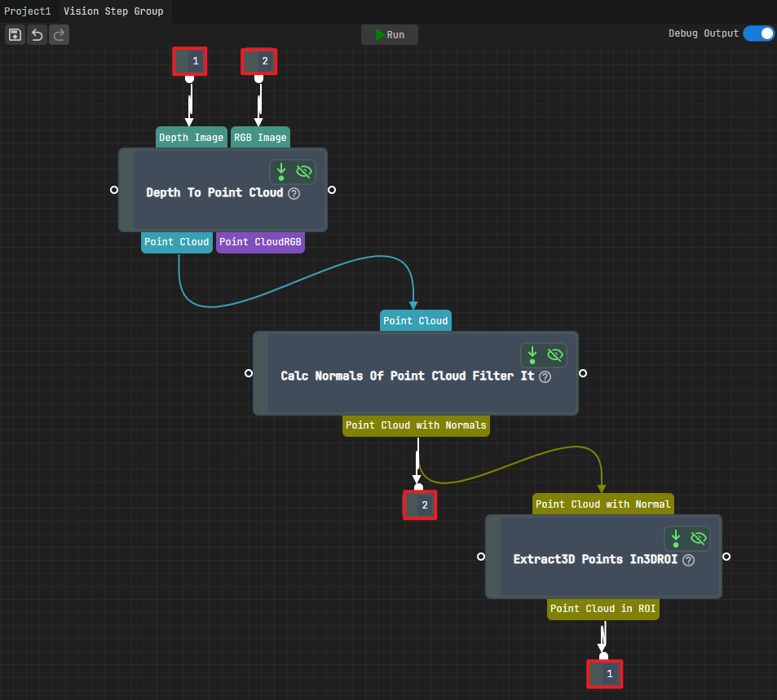
Task: Select the Vision Step Group tab
Action: coord(113,11)
